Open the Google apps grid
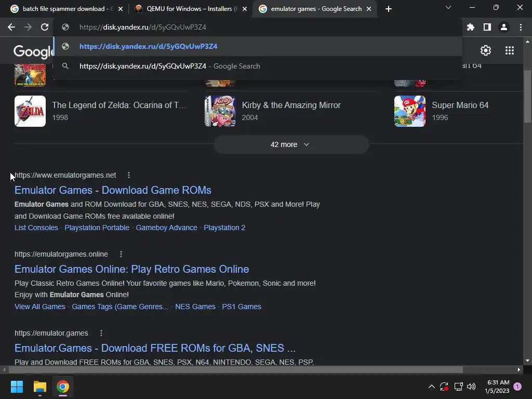This screenshot has height=399, width=532. point(509,50)
